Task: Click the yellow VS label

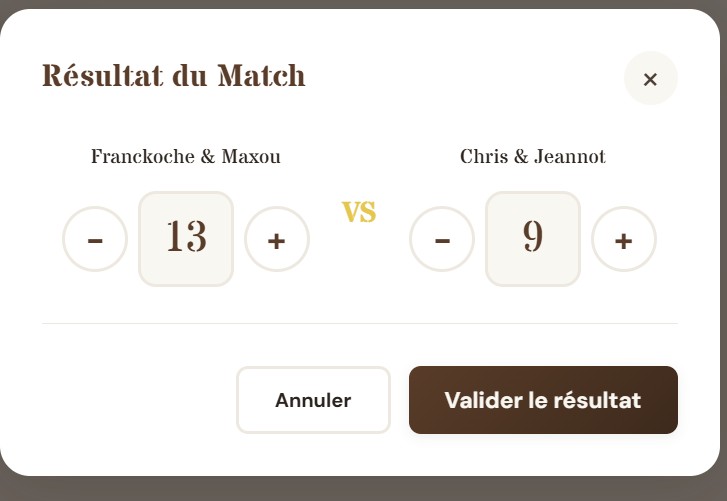Action: (359, 212)
